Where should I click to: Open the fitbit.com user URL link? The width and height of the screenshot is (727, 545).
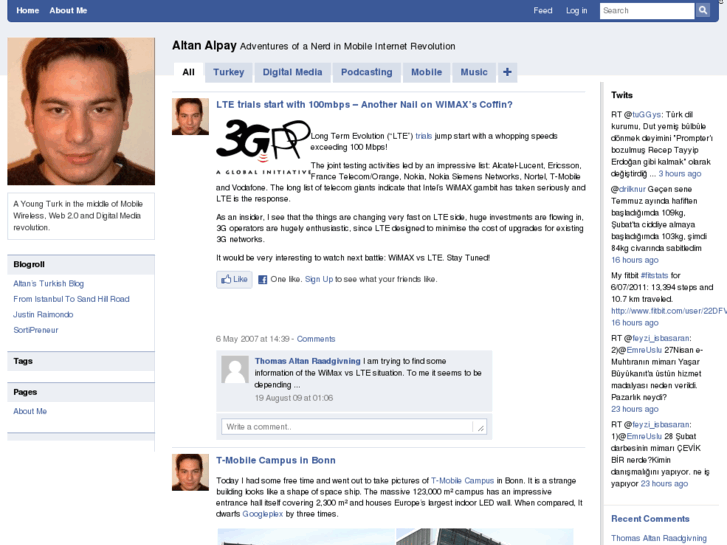pyautogui.click(x=669, y=311)
